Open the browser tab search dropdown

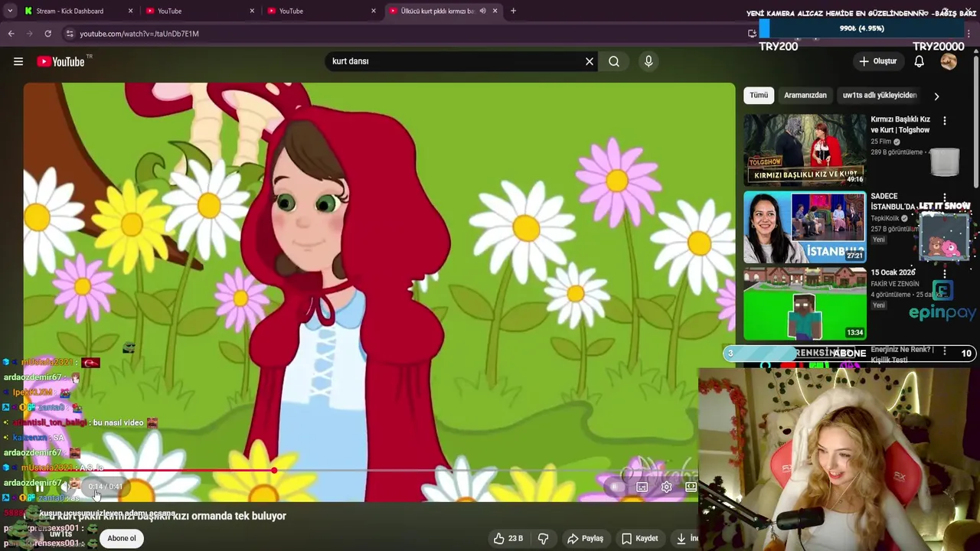(10, 11)
